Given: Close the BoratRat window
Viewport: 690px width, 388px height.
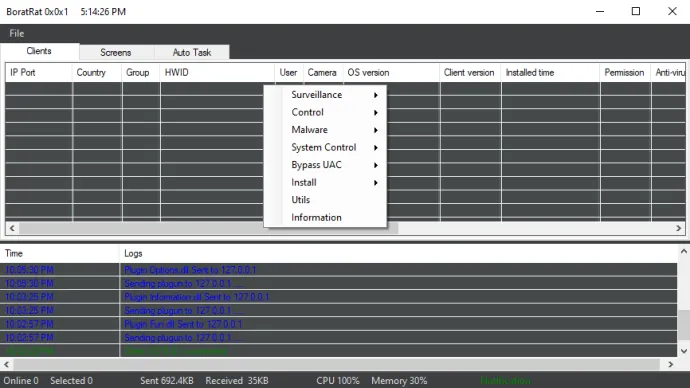Looking at the screenshot, I should [672, 11].
